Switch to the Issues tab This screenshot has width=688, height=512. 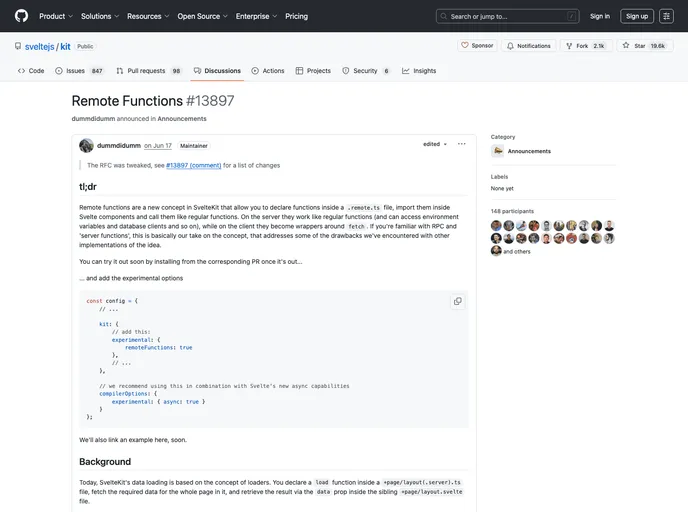click(79, 71)
